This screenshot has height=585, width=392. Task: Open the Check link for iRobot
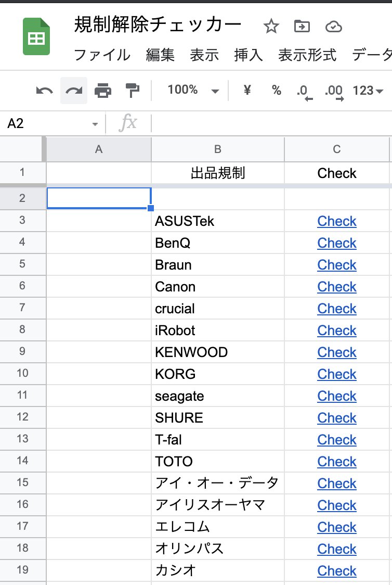tap(337, 330)
